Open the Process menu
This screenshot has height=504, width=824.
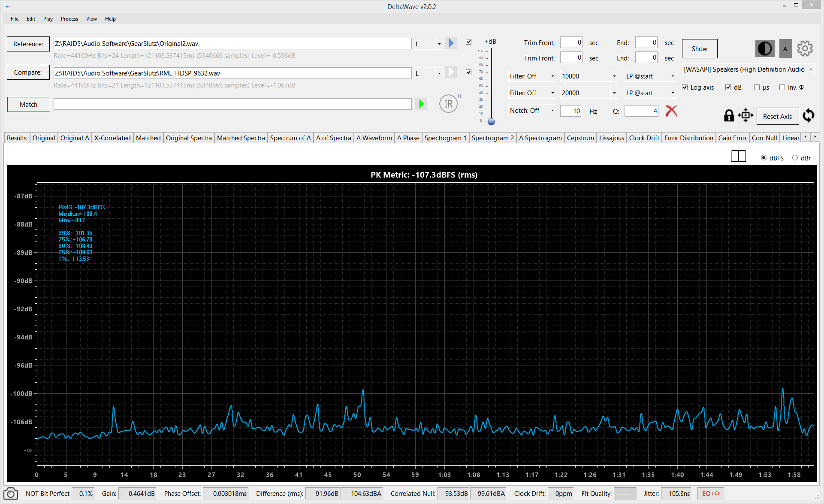[69, 19]
